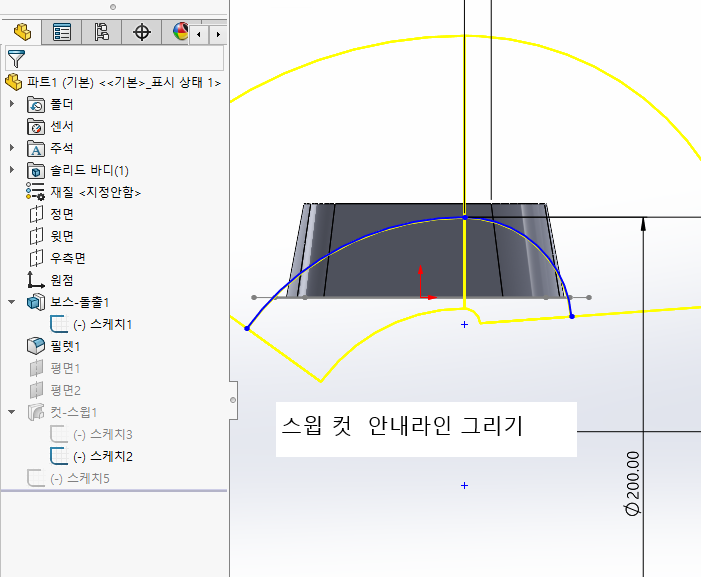Select the 보스-돌출1 feature label
This screenshot has width=701, height=577.
click(x=80, y=302)
